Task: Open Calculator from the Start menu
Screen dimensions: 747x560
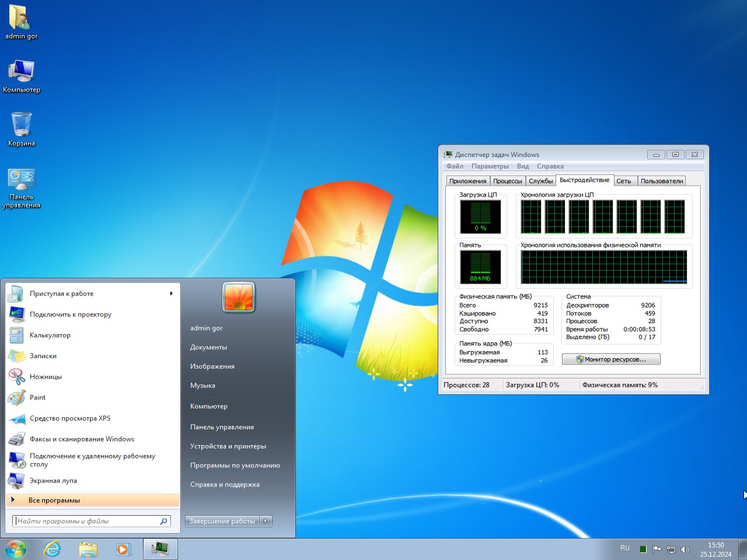Action: tap(50, 335)
